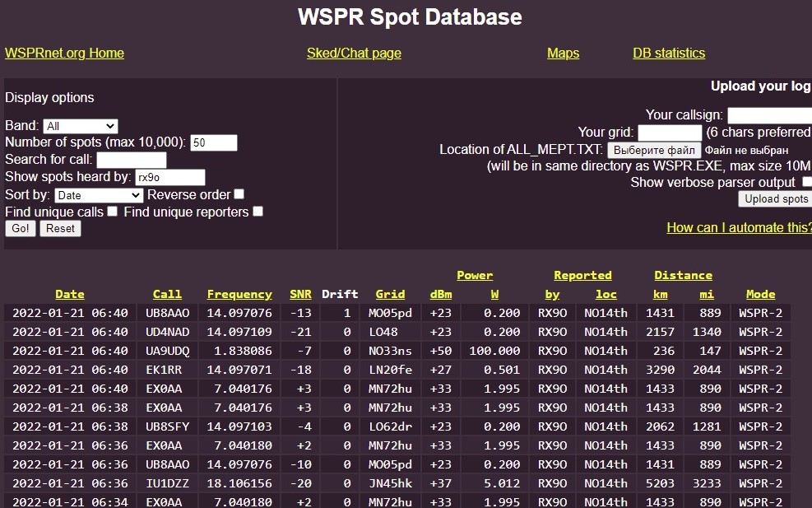Click the choose file button for ALL_MEPT.TXT
The image size is (812, 508).
click(x=654, y=150)
